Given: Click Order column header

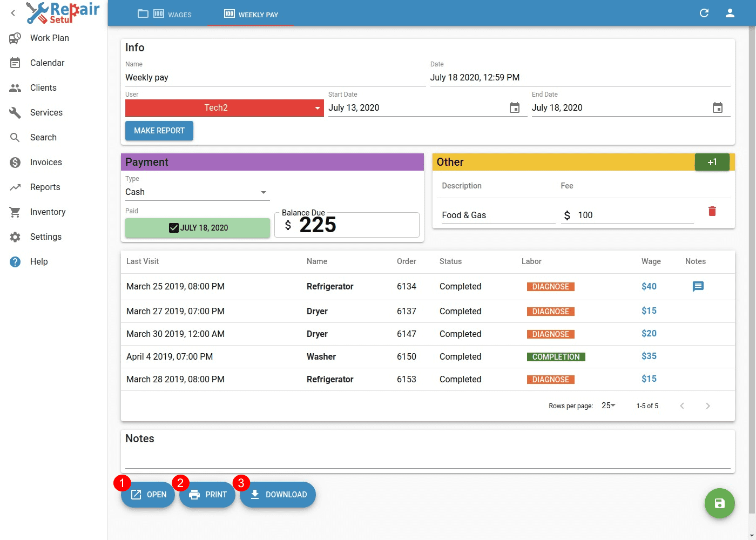Looking at the screenshot, I should coord(407,261).
